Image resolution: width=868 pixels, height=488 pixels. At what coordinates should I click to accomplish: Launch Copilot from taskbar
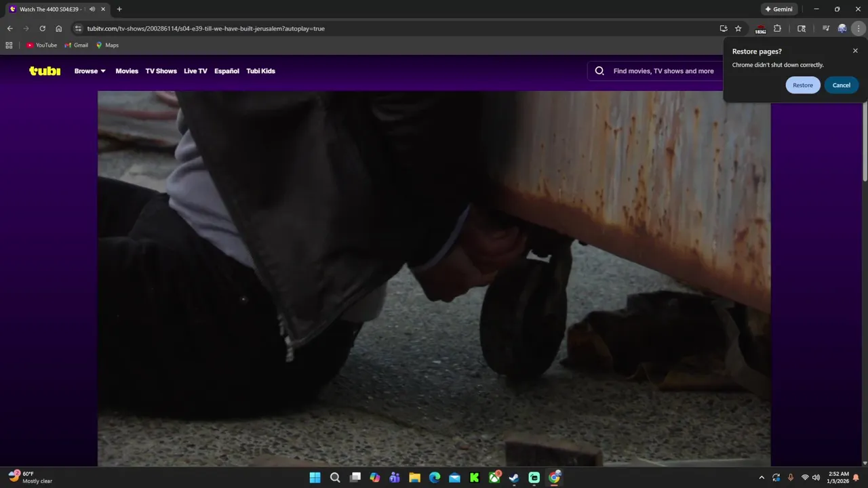coord(375,478)
